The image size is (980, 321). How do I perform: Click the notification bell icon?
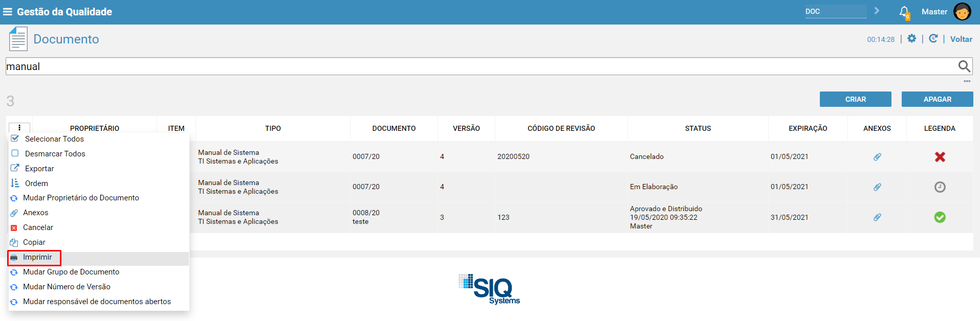click(x=904, y=12)
